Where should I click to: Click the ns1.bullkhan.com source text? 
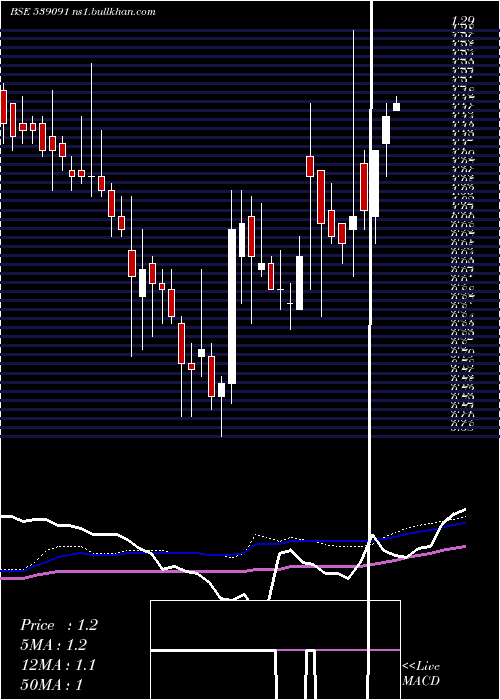click(x=113, y=12)
